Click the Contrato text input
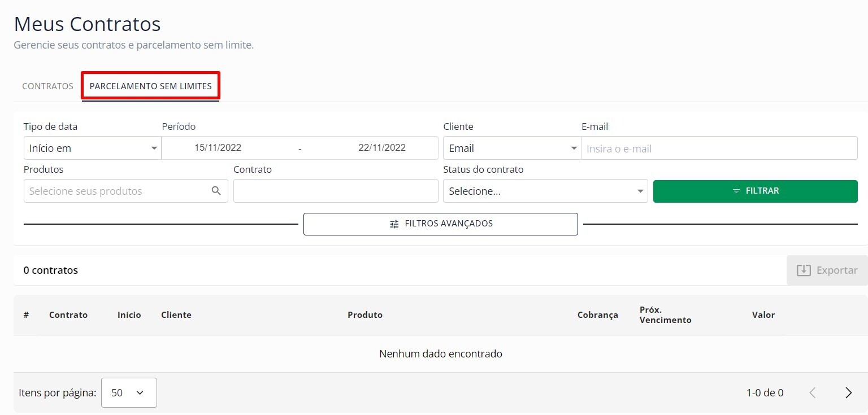 336,191
